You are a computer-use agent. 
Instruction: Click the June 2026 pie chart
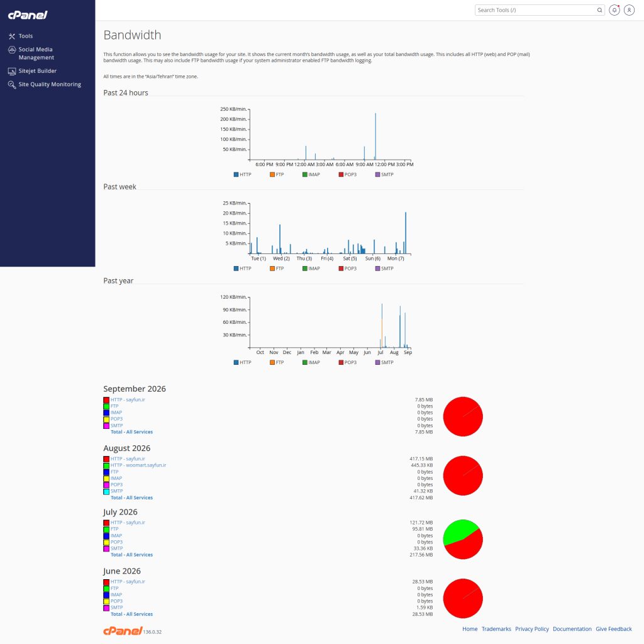(463, 599)
